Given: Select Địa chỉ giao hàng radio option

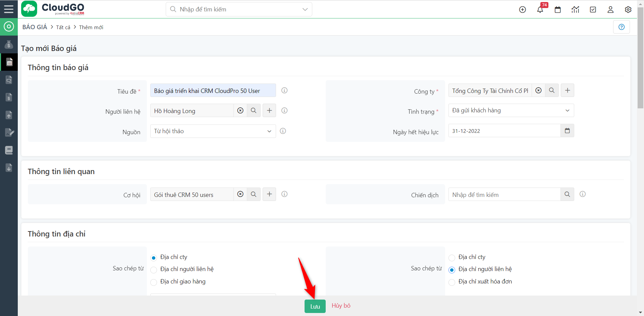Looking at the screenshot, I should (x=154, y=282).
